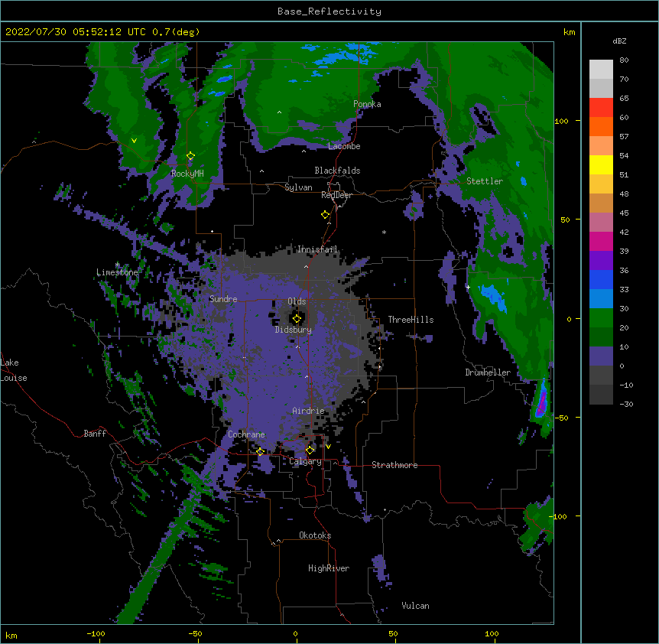
Task: Select the darkest gray -30 to -10 legend swatch
Action: (601, 395)
